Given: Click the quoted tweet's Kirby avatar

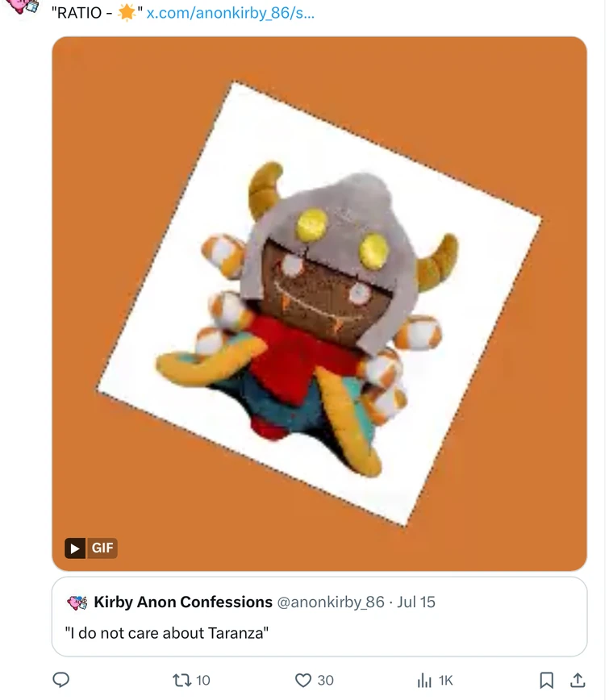Looking at the screenshot, I should tap(77, 602).
